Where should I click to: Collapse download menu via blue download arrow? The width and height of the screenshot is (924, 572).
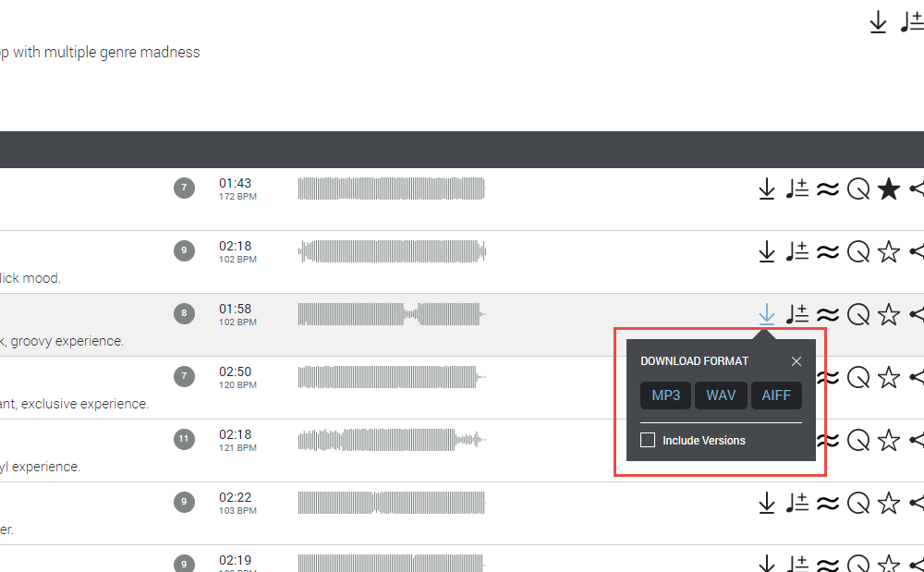coord(766,315)
